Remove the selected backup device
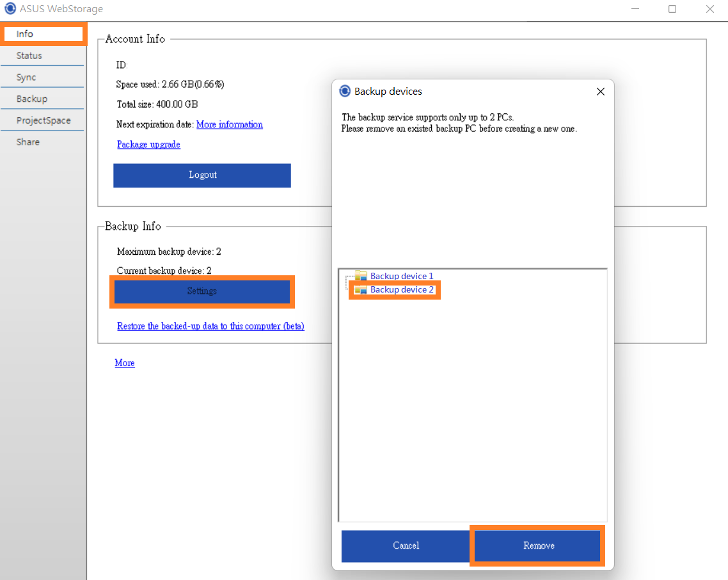Screen dimensions: 728x580 (x=537, y=545)
